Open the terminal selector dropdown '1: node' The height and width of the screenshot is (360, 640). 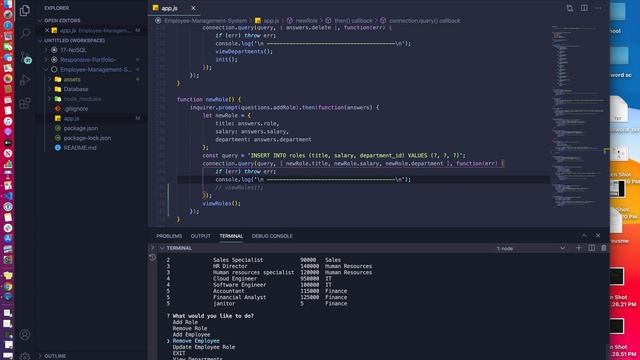(x=530, y=248)
